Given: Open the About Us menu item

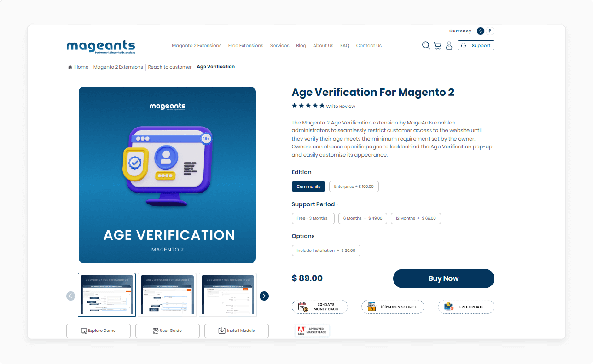Looking at the screenshot, I should pyautogui.click(x=323, y=45).
